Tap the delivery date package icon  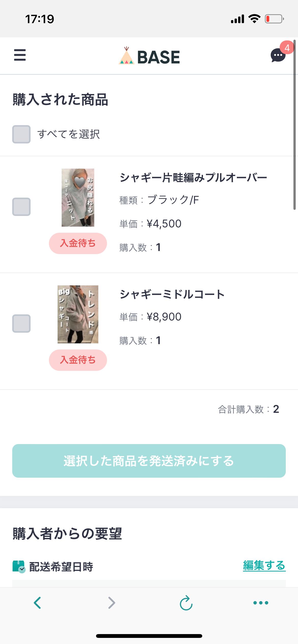pyautogui.click(x=19, y=566)
